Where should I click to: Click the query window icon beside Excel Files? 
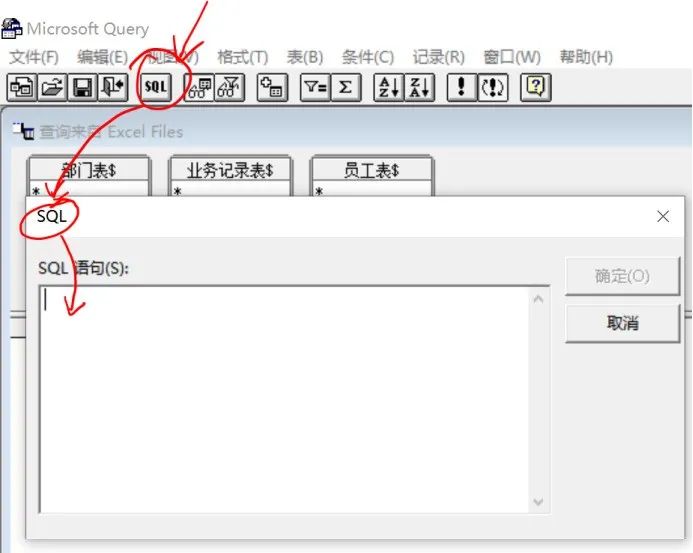[x=23, y=131]
